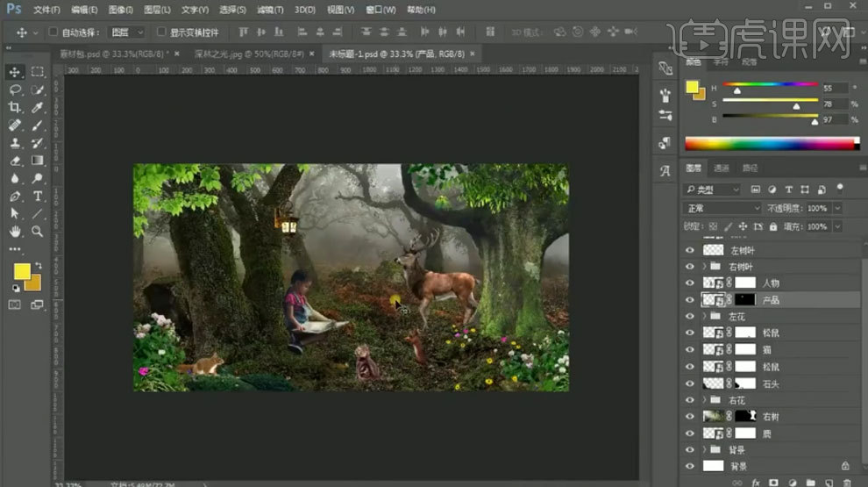Click the delete layer trash icon
This screenshot has width=868, height=487.
click(x=847, y=483)
